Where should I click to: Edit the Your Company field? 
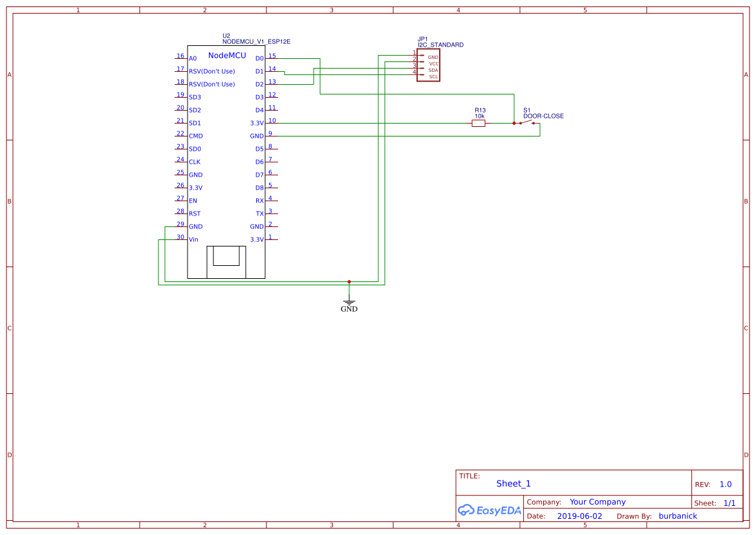(597, 501)
